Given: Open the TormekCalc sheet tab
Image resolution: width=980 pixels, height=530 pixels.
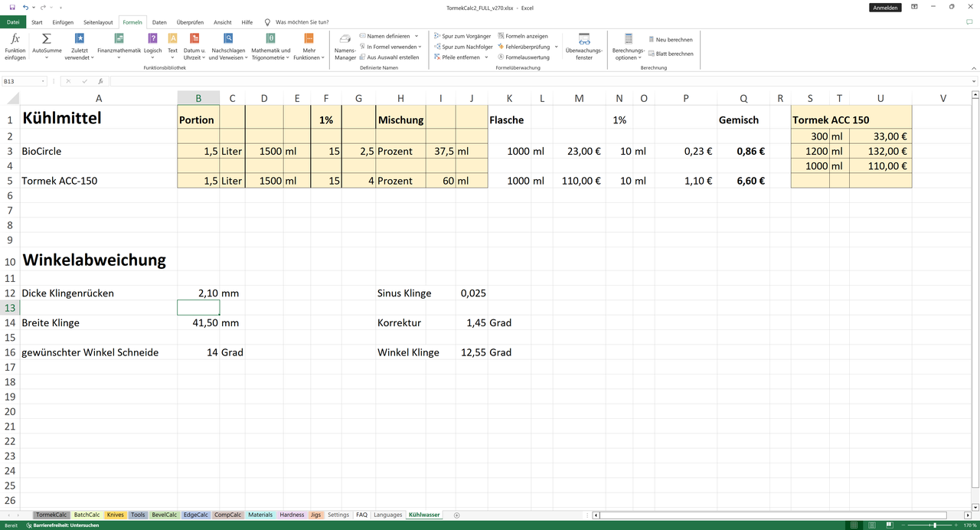Looking at the screenshot, I should point(51,515).
